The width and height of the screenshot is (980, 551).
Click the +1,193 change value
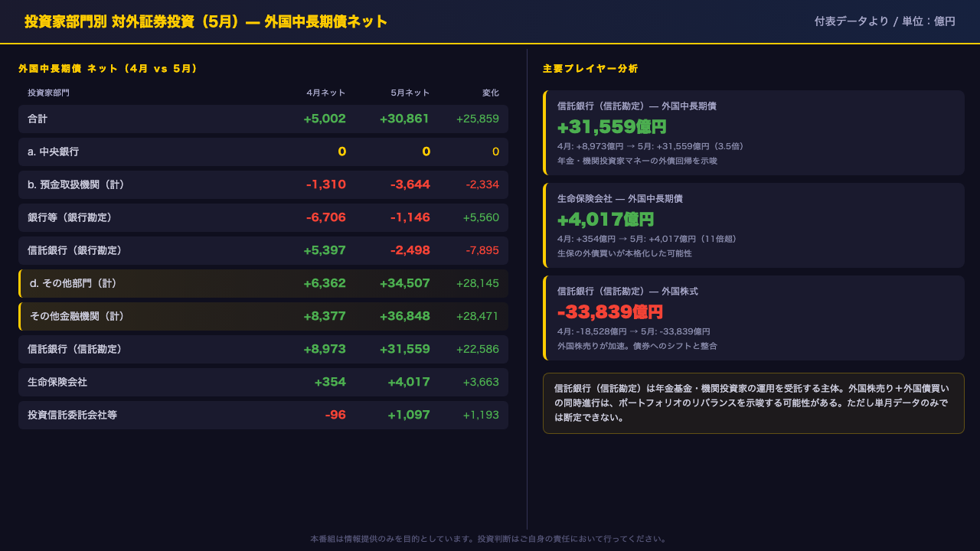(481, 416)
